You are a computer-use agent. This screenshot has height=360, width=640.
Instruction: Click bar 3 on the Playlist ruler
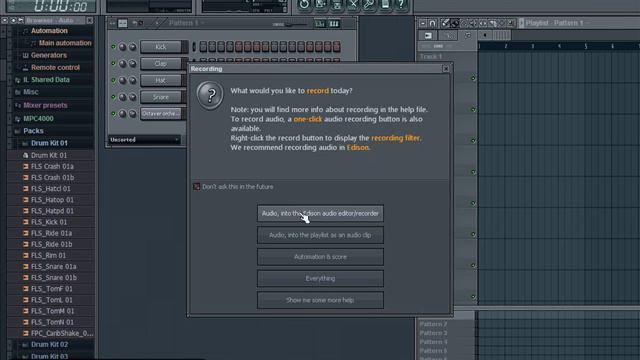(x=533, y=47)
